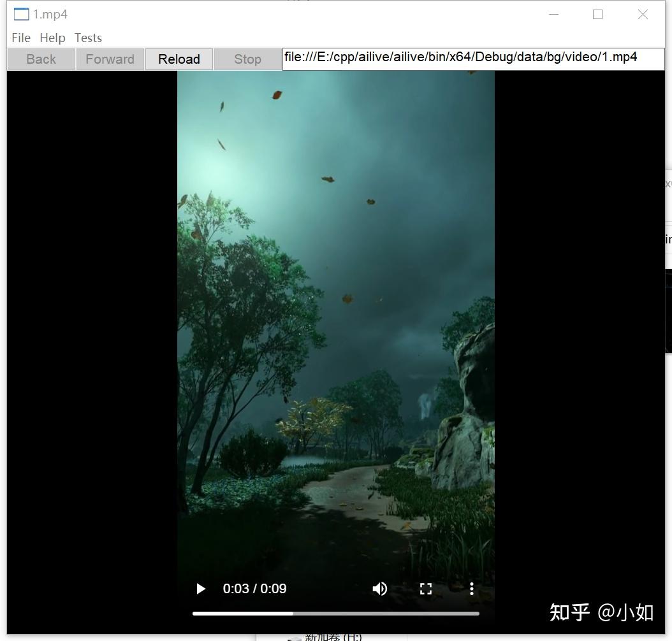Viewport: 672px width, 641px height.
Task: Seek on the video progress bar
Action: point(335,614)
